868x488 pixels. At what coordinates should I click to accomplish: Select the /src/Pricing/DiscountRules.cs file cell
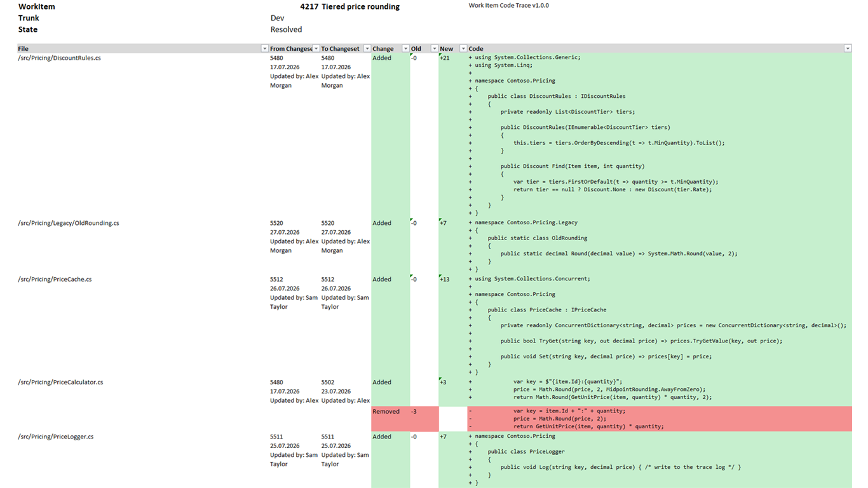(x=142, y=135)
